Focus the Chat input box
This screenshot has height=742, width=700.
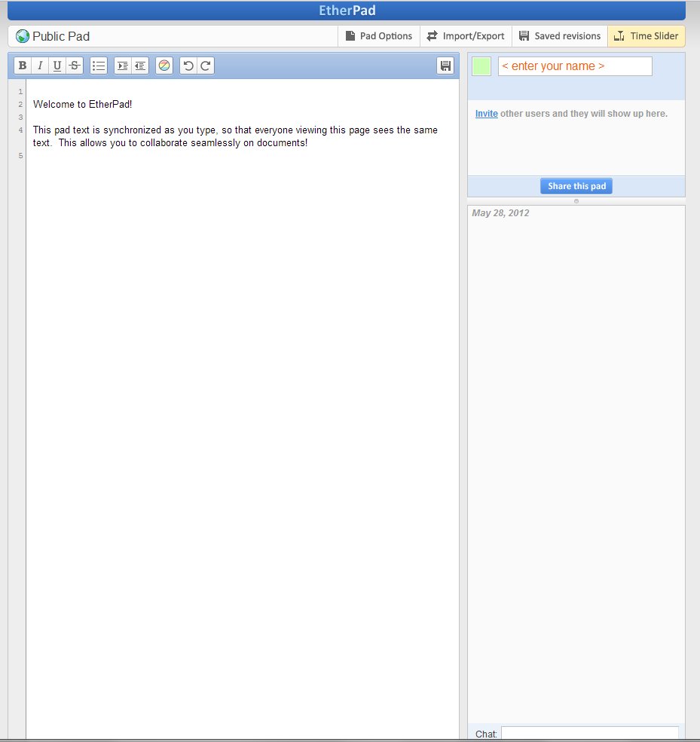(589, 734)
